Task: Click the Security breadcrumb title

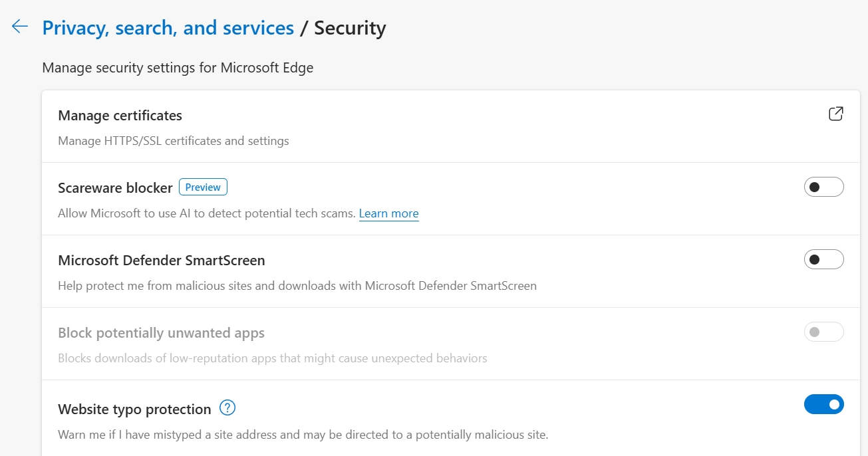Action: [x=350, y=28]
